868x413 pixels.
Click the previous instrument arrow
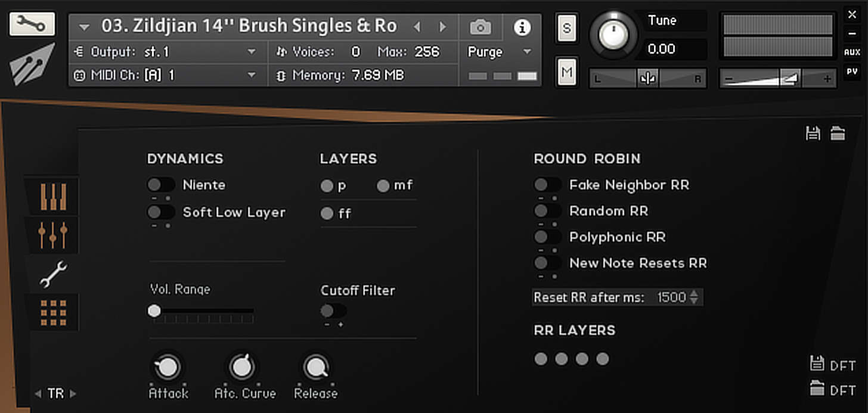pos(417,27)
